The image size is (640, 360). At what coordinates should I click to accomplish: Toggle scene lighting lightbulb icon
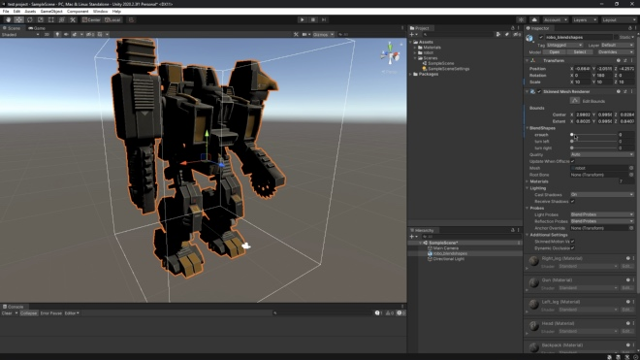[x=57, y=35]
